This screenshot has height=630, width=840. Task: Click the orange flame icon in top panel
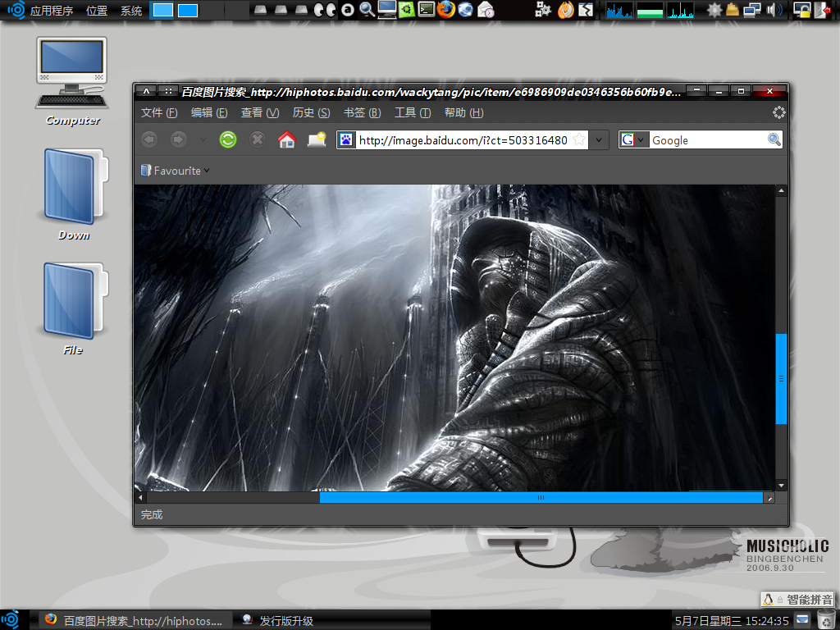tap(566, 10)
